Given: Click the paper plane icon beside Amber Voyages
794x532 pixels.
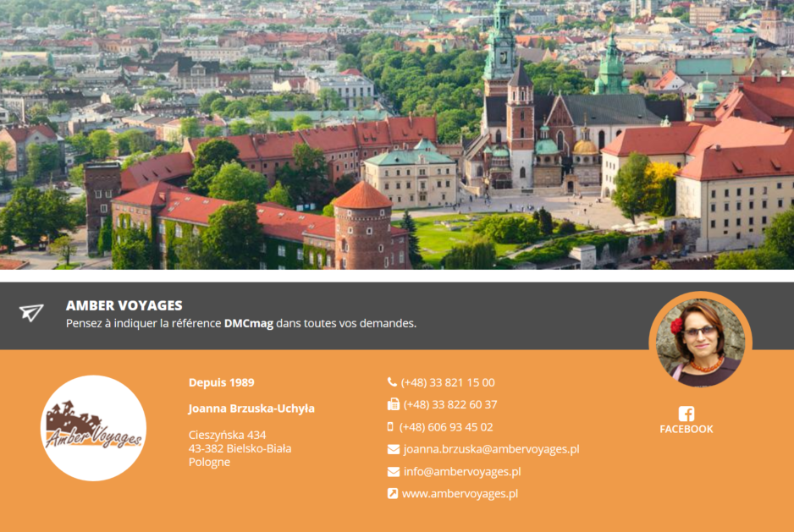Looking at the screenshot, I should tap(31, 313).
